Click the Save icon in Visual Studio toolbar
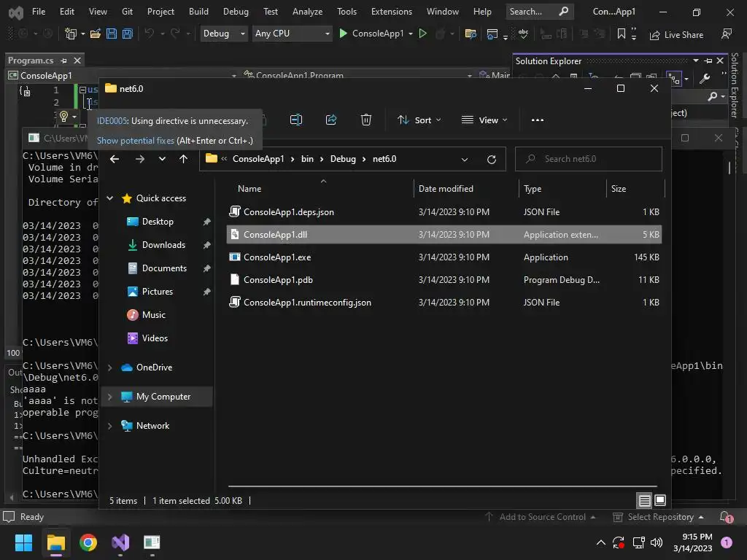The width and height of the screenshot is (747, 560). (112, 34)
